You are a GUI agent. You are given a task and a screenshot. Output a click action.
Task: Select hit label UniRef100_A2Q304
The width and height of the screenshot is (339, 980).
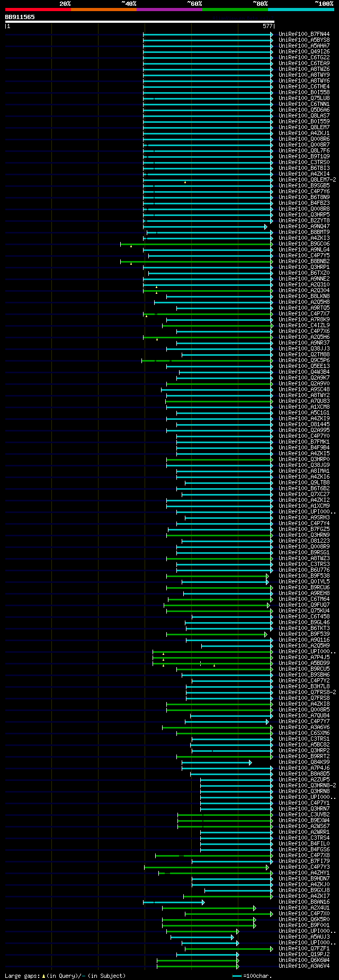tap(304, 291)
